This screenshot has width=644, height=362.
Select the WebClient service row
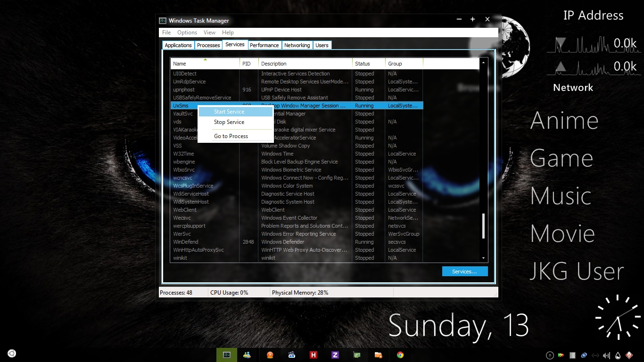pos(297,210)
